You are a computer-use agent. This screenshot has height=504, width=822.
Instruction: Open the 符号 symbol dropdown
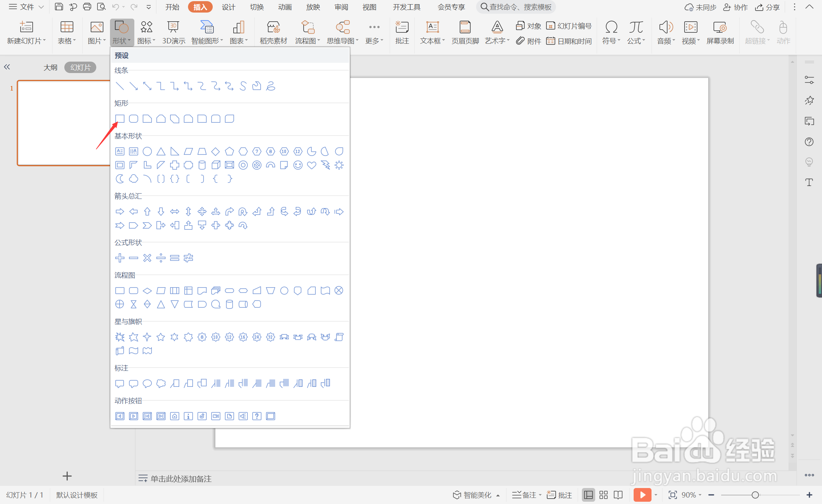click(611, 41)
